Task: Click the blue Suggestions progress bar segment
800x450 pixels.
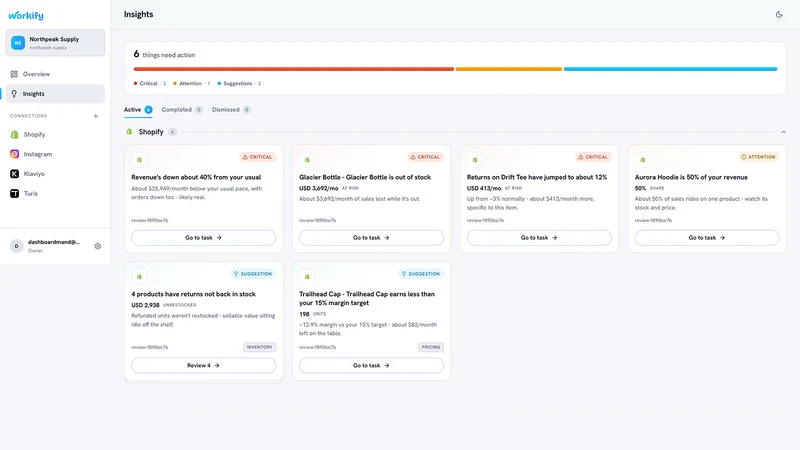Action: pos(670,69)
